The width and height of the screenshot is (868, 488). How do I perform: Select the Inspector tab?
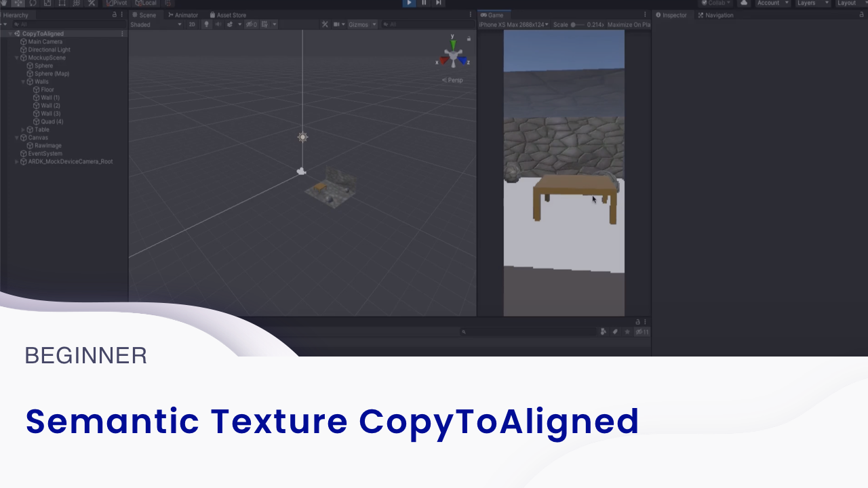pos(671,15)
